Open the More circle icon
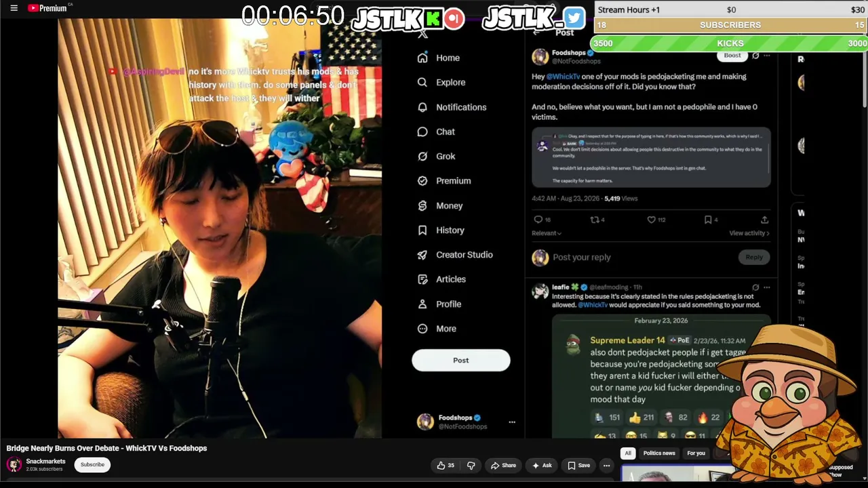The image size is (868, 488). [422, 329]
